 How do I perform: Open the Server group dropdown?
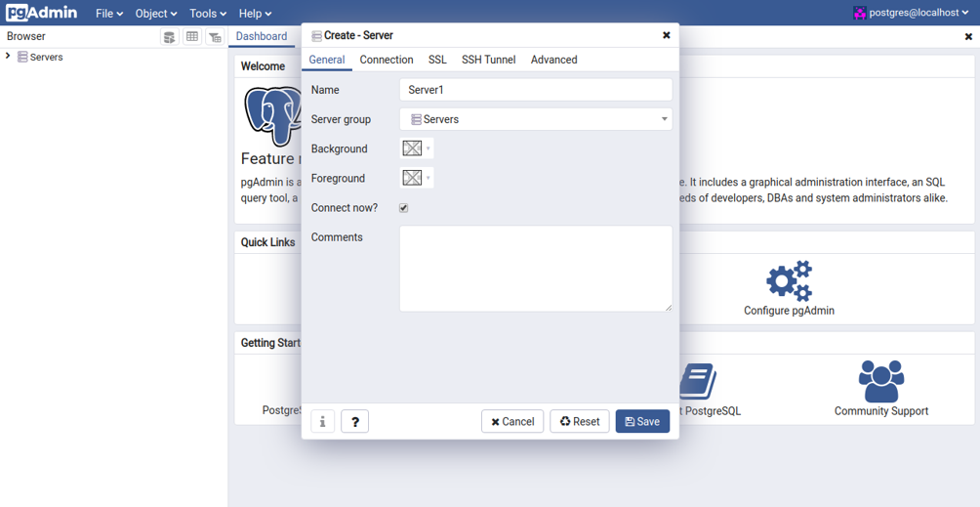[536, 119]
